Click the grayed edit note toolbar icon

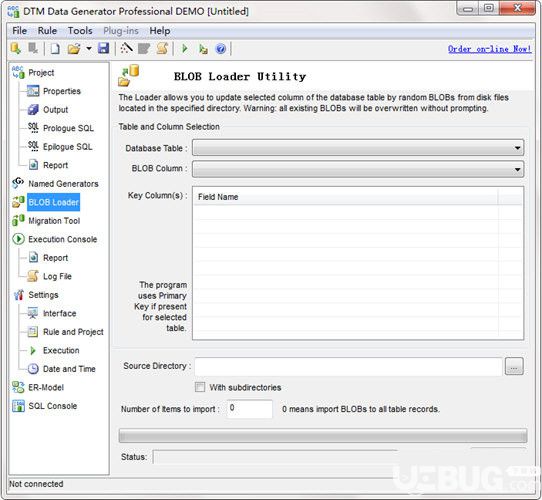pyautogui.click(x=144, y=49)
